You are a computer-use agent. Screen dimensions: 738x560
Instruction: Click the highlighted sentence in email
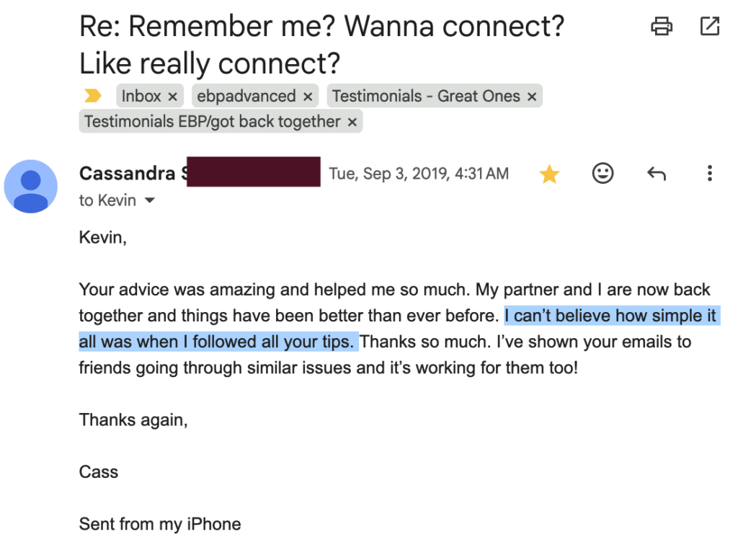pos(399,329)
